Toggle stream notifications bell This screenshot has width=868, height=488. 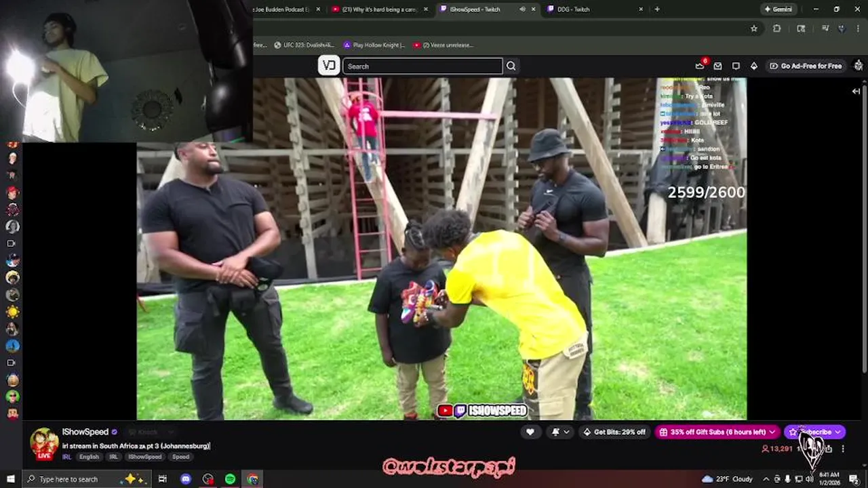coord(556,432)
